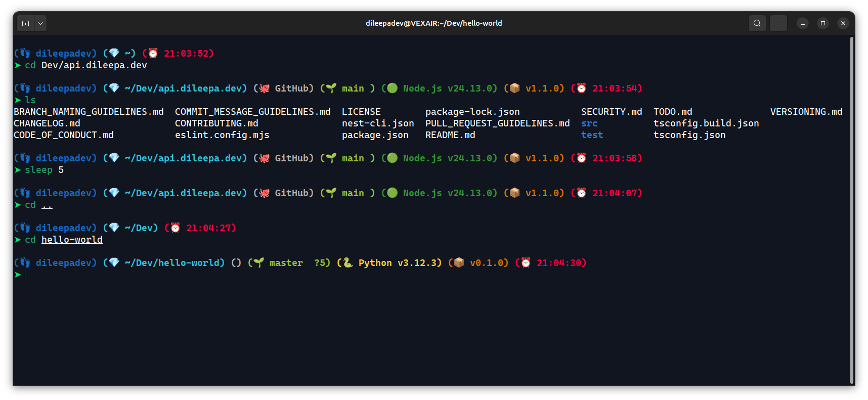Click the tsconfig.build.json file name
The height and width of the screenshot is (400, 868).
(706, 123)
